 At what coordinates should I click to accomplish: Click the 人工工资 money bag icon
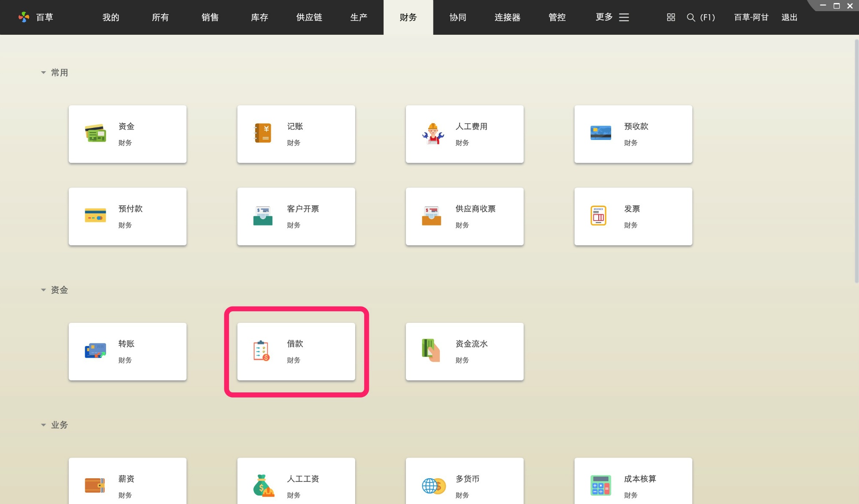tap(263, 486)
